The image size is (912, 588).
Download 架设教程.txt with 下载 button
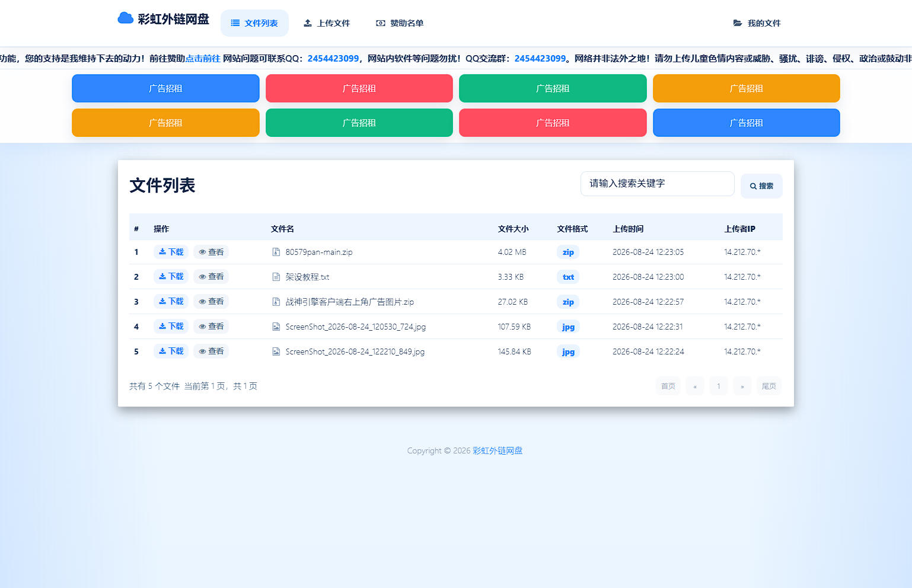point(171,276)
